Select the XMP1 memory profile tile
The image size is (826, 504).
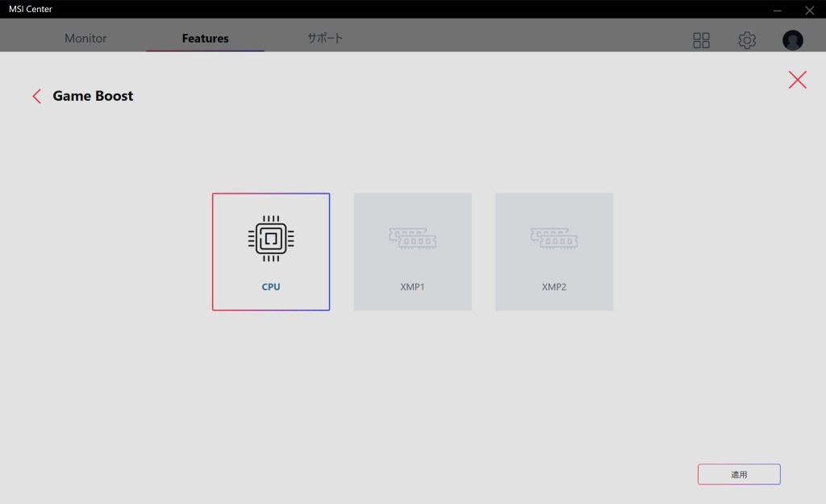[412, 252]
